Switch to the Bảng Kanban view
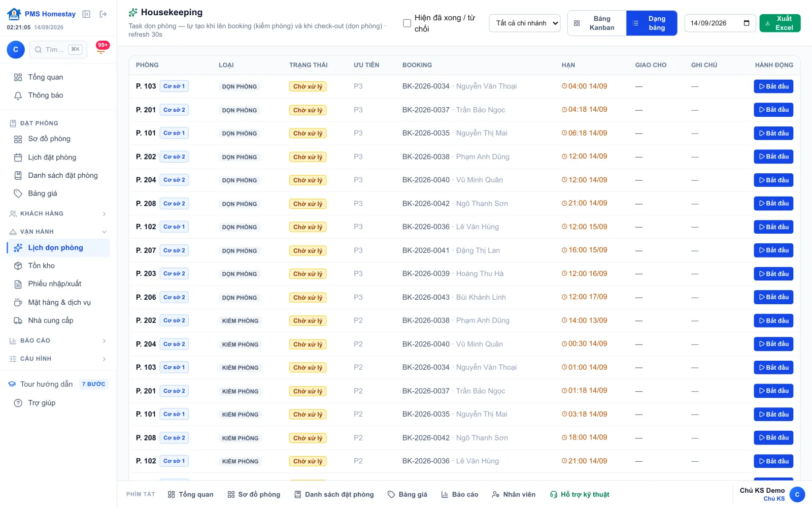The image size is (812, 508). [597, 23]
